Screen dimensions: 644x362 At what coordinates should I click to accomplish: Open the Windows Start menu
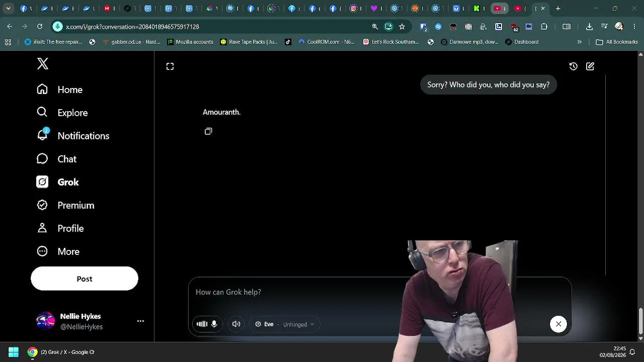(x=14, y=352)
